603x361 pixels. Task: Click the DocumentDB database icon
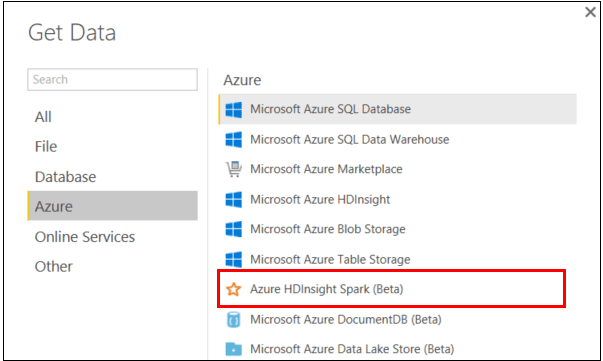233,319
